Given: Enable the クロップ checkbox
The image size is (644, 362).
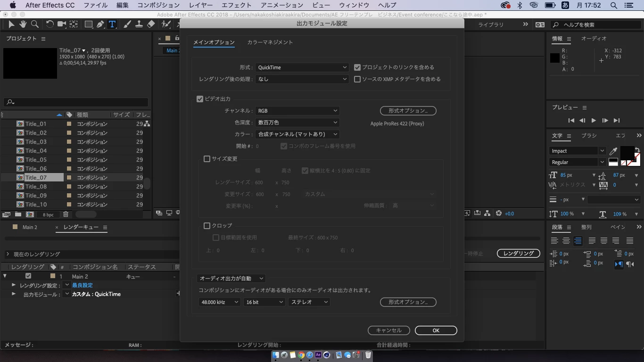Looking at the screenshot, I should click(207, 226).
